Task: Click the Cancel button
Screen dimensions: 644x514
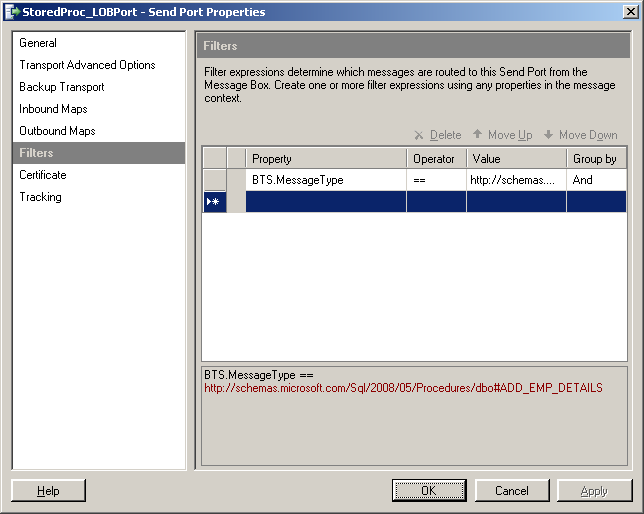Action: (512, 491)
